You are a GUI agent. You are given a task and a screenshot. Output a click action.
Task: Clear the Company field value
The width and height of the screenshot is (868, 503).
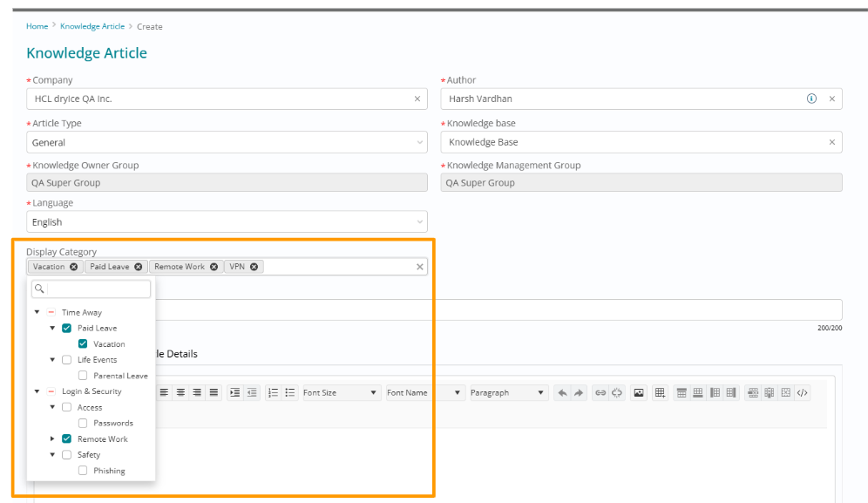click(417, 99)
